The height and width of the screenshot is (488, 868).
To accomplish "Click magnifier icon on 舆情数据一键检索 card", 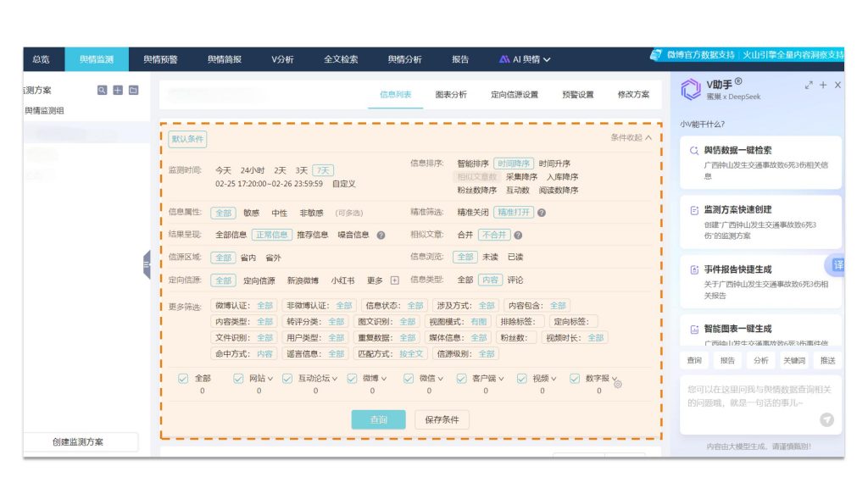I will click(x=694, y=151).
